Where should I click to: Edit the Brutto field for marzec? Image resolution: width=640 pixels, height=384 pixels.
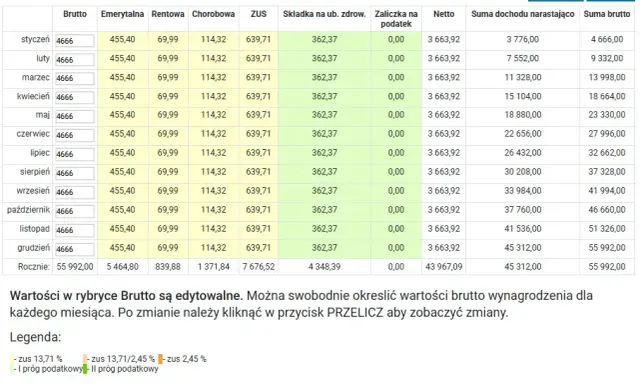(75, 78)
